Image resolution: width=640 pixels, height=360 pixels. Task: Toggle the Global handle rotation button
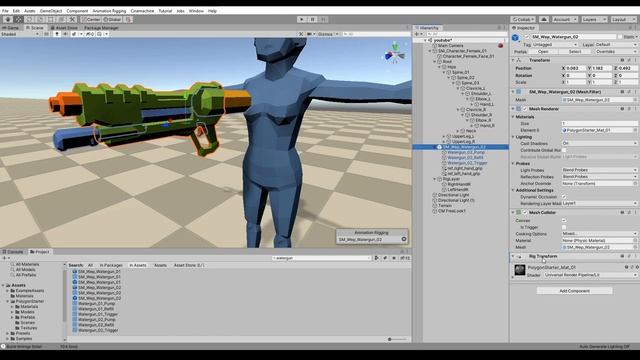(112, 19)
